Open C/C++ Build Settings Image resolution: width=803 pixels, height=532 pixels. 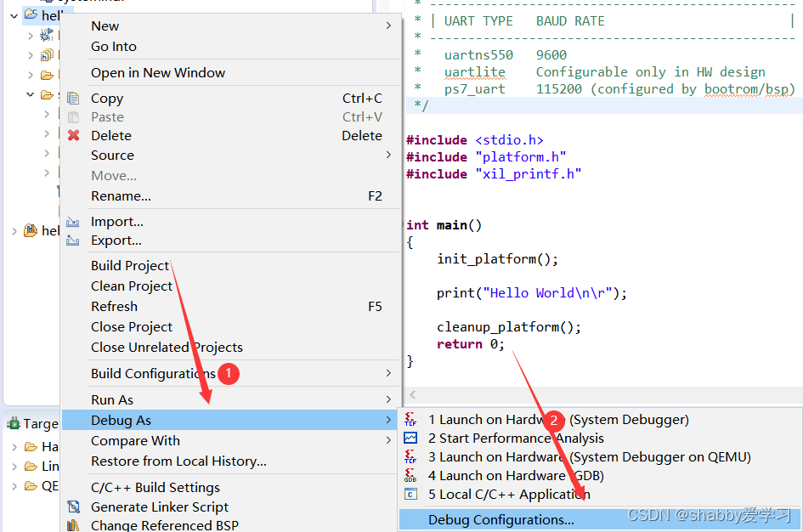click(156, 488)
